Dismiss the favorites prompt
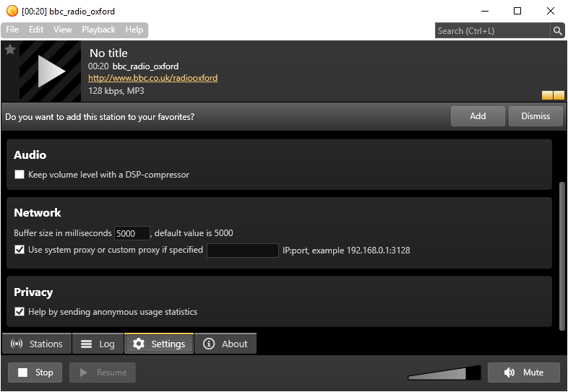568x392 pixels. click(535, 116)
